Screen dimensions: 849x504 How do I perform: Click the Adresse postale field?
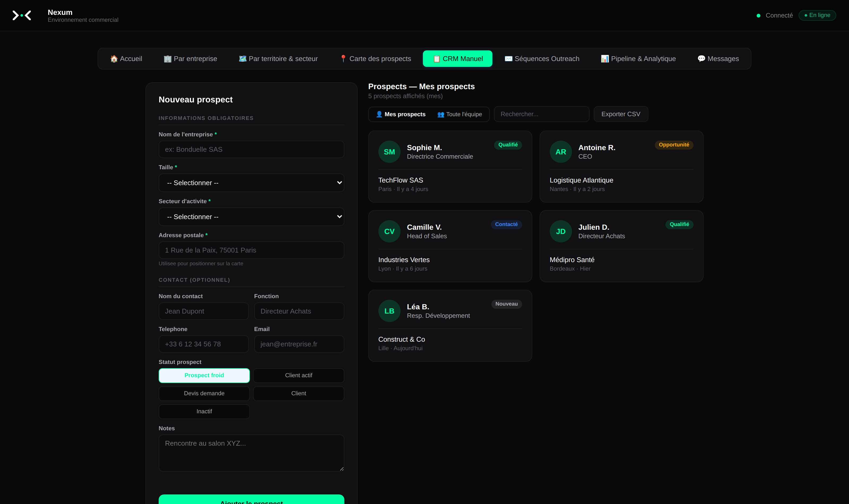pos(251,250)
